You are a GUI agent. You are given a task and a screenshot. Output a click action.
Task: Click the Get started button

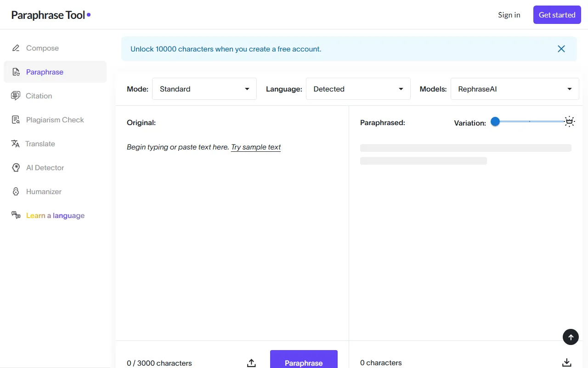(x=557, y=14)
